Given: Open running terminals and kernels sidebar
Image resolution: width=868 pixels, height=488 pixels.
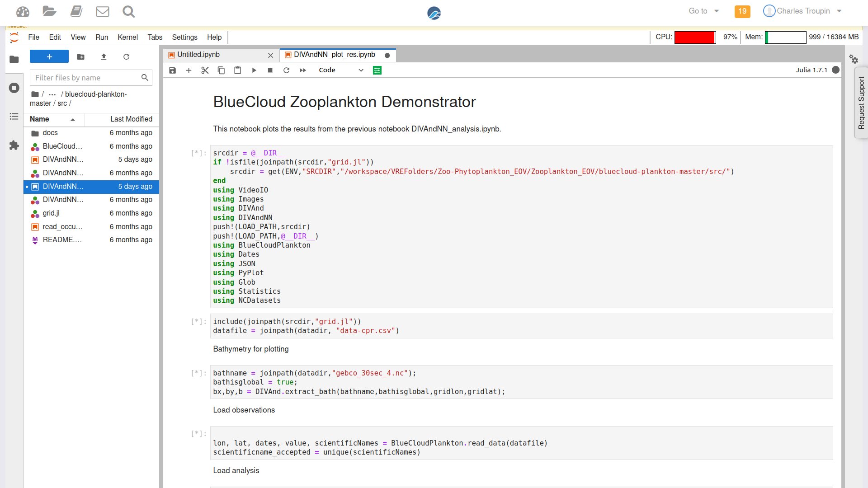Looking at the screenshot, I should [x=14, y=88].
